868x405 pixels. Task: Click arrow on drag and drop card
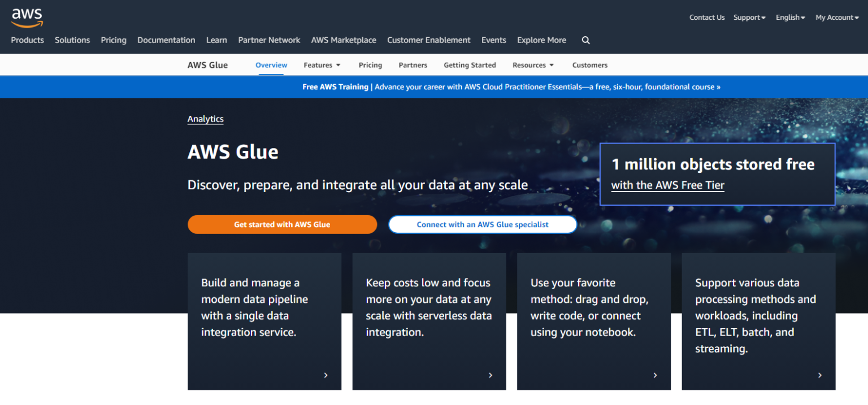[x=655, y=375]
